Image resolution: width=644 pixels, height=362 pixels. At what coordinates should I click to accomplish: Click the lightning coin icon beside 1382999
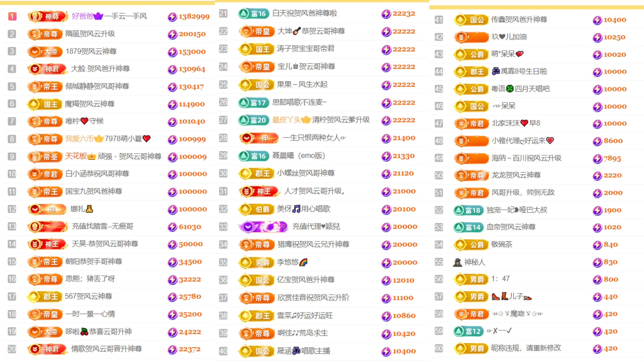(173, 17)
